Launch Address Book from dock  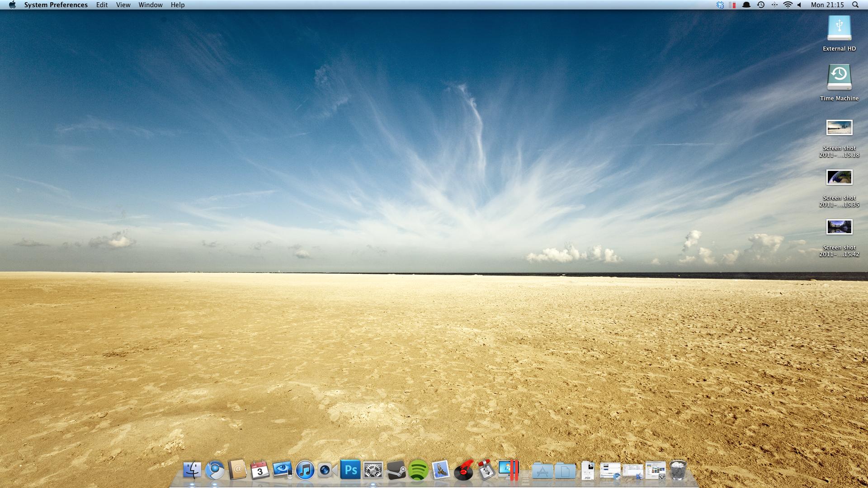(237, 470)
